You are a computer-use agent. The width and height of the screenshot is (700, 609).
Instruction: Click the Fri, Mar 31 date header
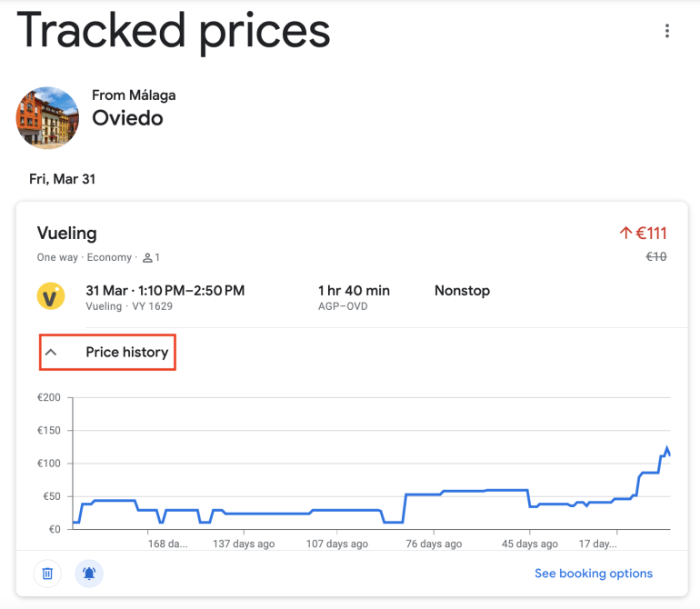click(62, 179)
